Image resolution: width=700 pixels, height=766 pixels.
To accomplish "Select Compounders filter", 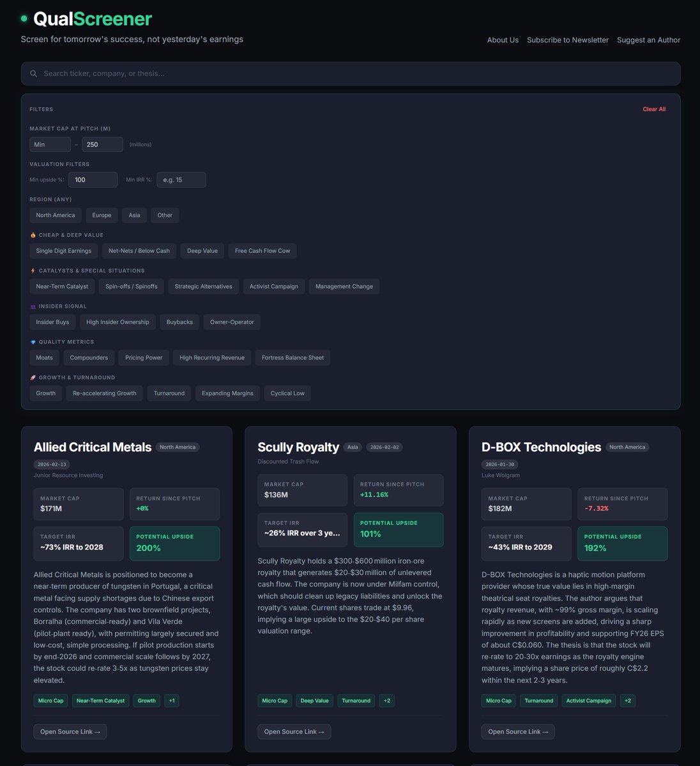I will coord(89,357).
